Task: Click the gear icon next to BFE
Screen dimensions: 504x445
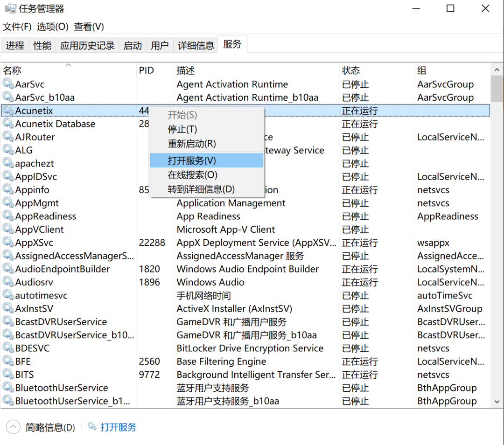Action: (8, 361)
